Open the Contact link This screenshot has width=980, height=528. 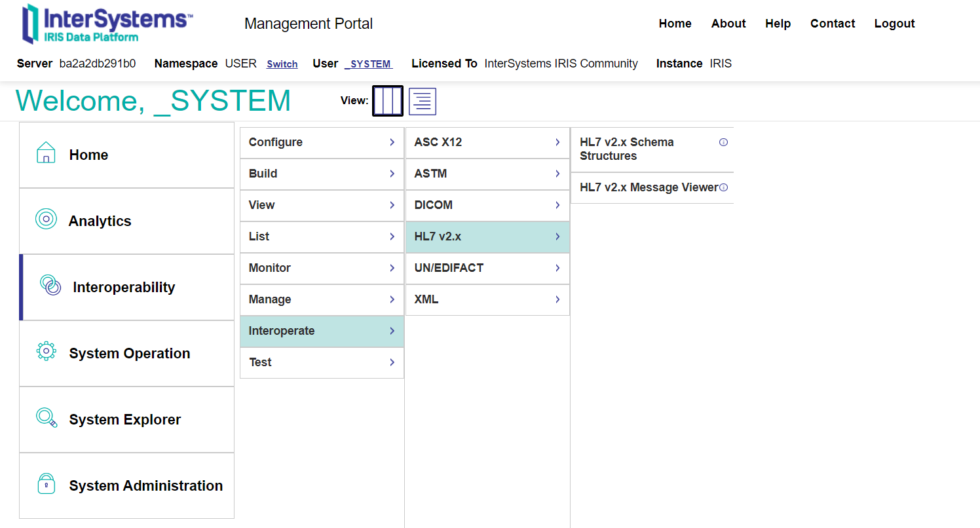pos(833,24)
